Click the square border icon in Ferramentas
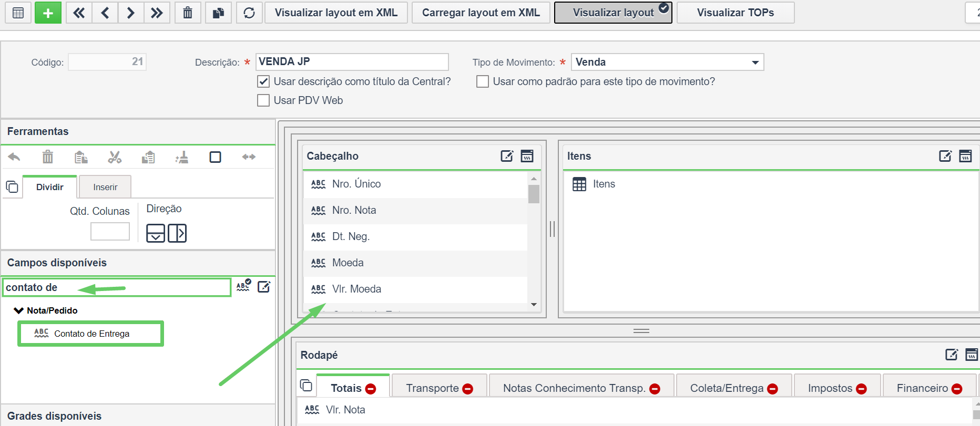This screenshot has width=980, height=426. coord(215,157)
